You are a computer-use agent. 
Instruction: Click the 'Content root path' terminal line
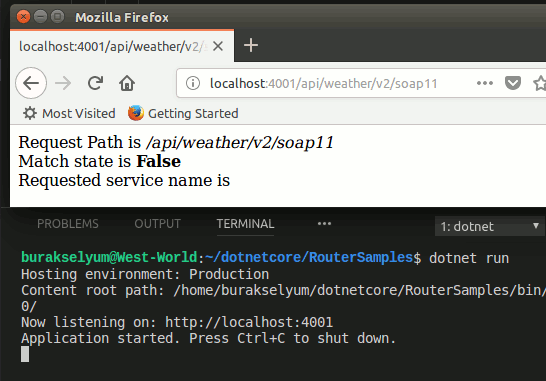[x=283, y=290]
